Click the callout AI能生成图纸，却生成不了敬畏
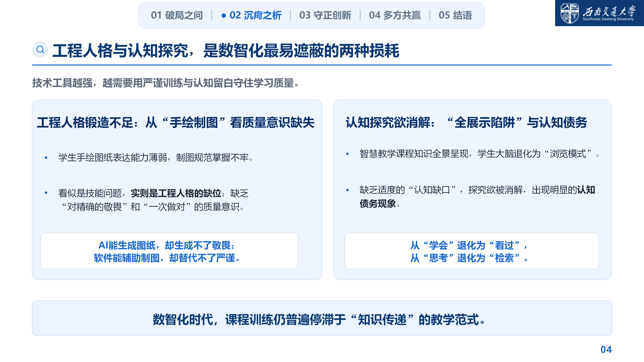The height and width of the screenshot is (362, 644). tap(167, 245)
